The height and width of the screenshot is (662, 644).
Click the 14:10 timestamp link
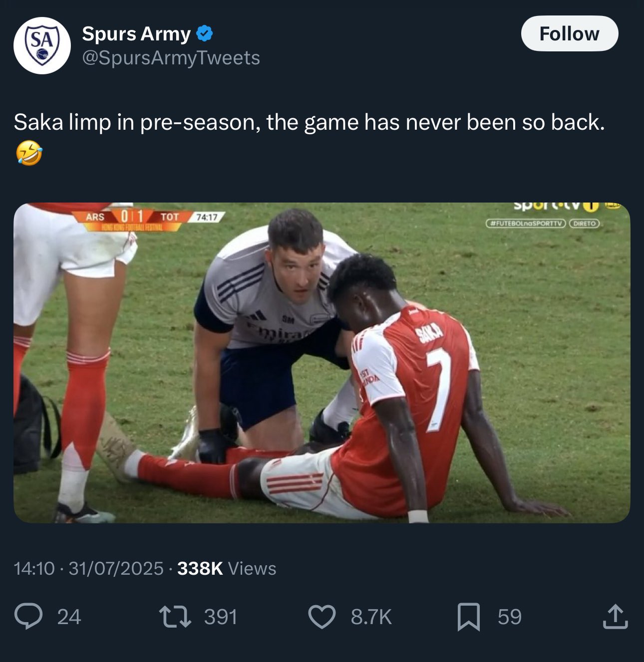(x=34, y=568)
